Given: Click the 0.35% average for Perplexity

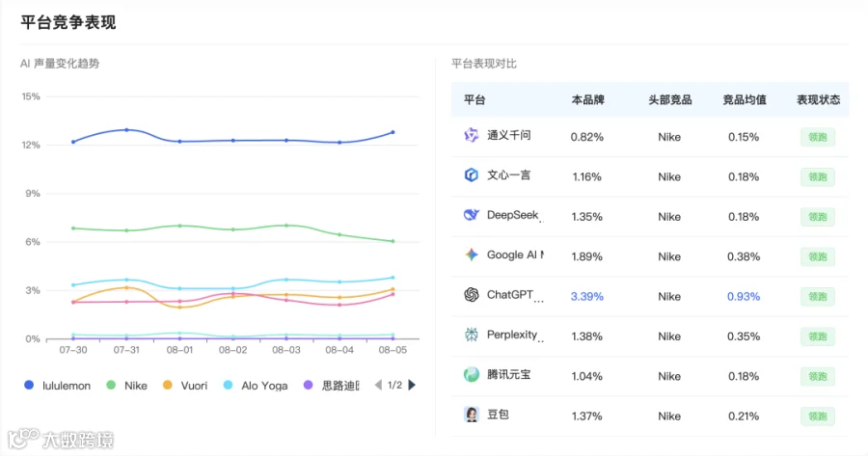Looking at the screenshot, I should (744, 336).
